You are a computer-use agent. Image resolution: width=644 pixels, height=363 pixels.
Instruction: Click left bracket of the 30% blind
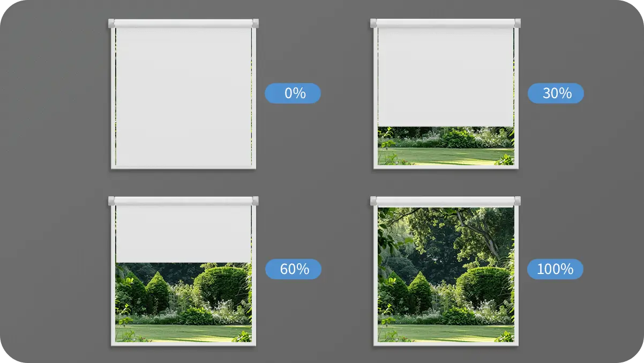click(373, 23)
